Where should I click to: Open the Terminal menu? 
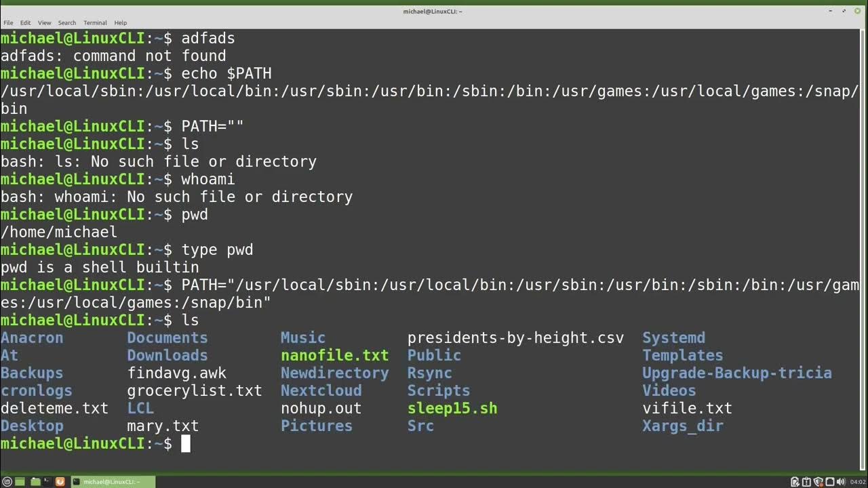[x=96, y=23]
